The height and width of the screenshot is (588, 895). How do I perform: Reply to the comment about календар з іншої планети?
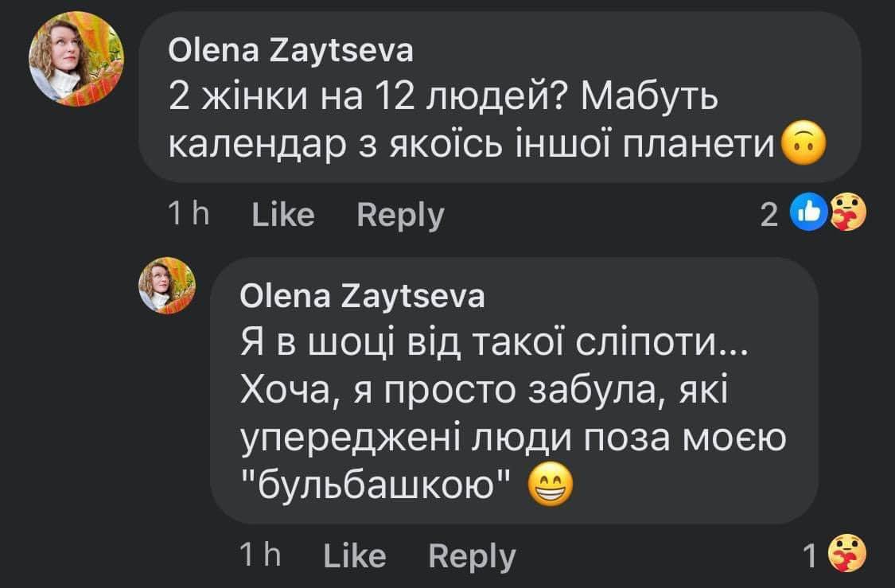pyautogui.click(x=400, y=215)
